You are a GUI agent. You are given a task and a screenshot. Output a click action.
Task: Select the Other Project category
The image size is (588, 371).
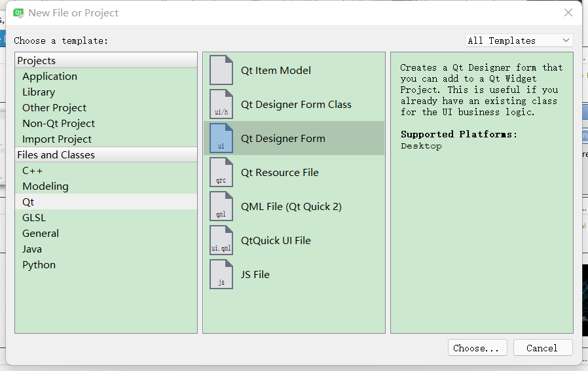106,107
